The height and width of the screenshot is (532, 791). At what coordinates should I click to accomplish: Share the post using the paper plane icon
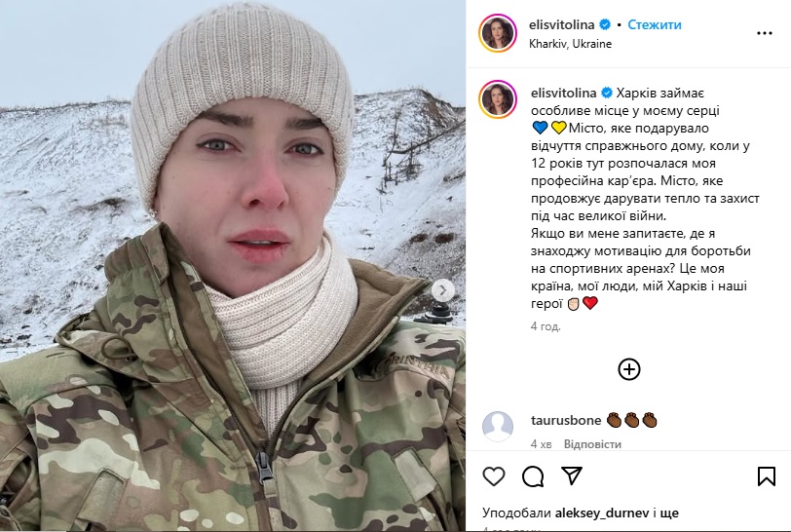pos(572,475)
